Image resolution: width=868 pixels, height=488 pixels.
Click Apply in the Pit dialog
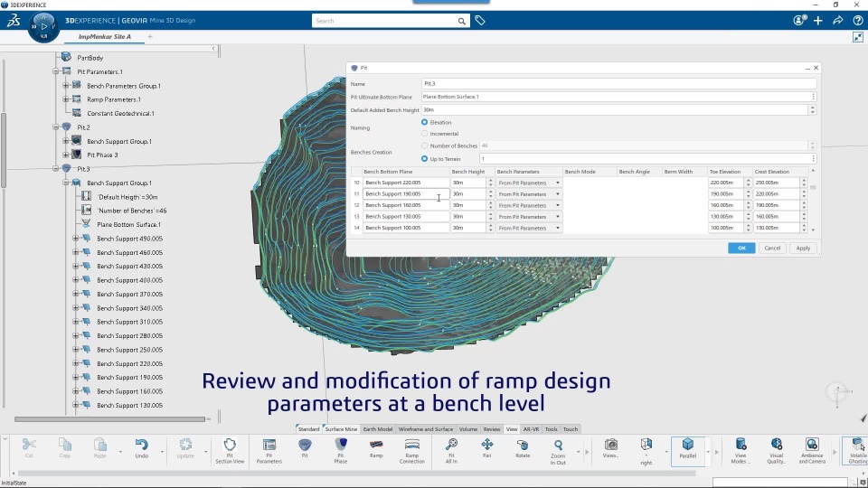coord(803,248)
